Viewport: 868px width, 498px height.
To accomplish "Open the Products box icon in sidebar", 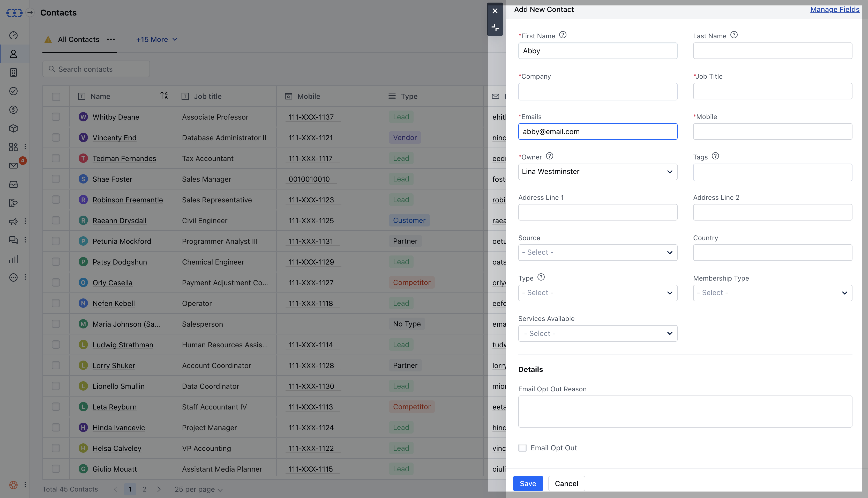I will tap(13, 128).
